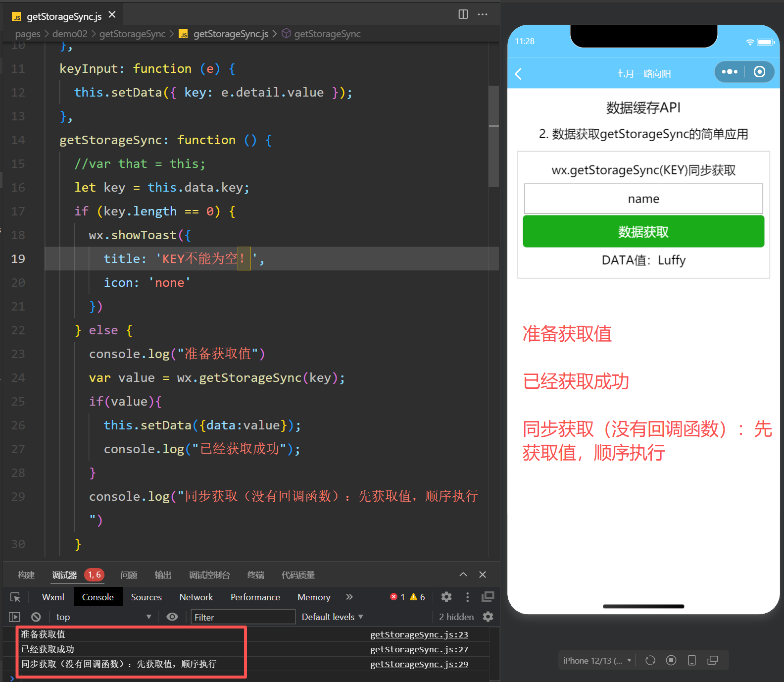Toggle the console sidebar icon
This screenshot has height=682, width=784.
tap(15, 617)
